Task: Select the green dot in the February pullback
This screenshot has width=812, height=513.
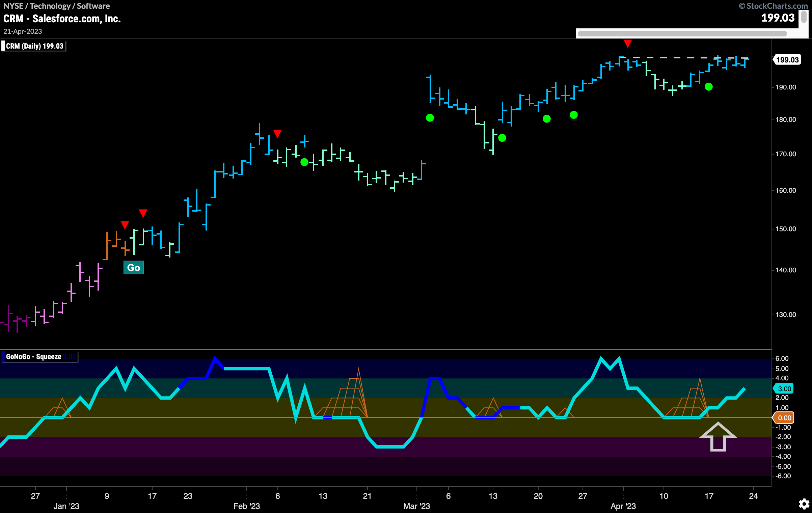Action: pos(304,162)
